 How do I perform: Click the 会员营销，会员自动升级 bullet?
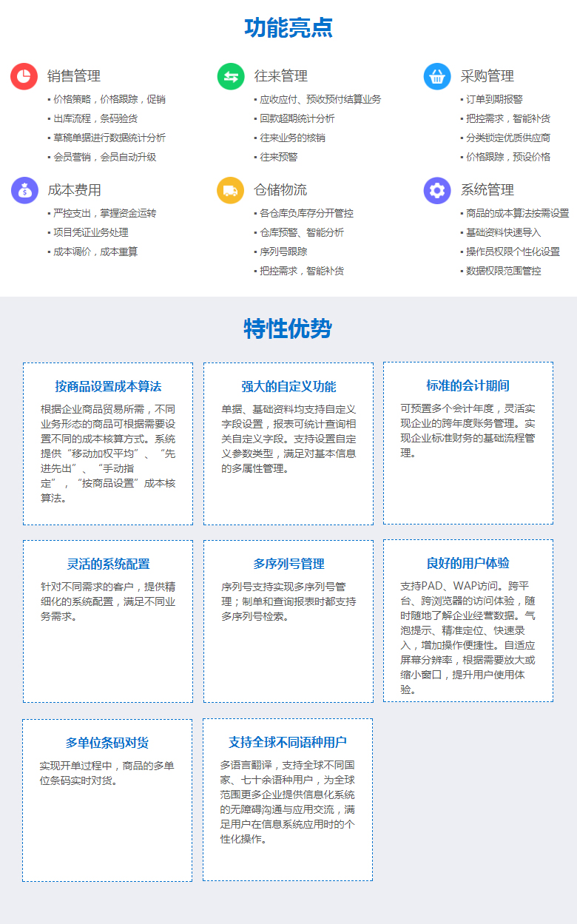[105, 157]
